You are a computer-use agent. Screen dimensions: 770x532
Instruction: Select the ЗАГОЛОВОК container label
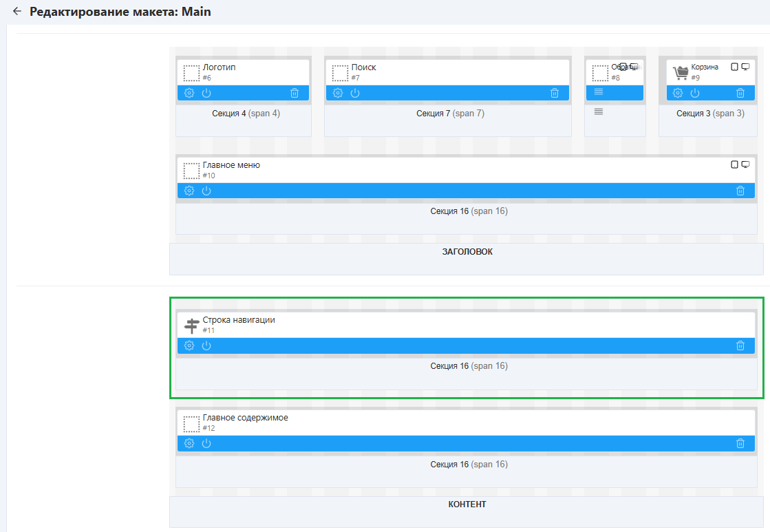(467, 252)
